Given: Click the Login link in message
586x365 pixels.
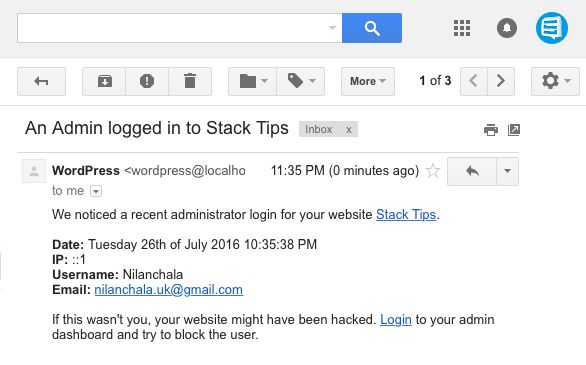Looking at the screenshot, I should pos(396,320).
